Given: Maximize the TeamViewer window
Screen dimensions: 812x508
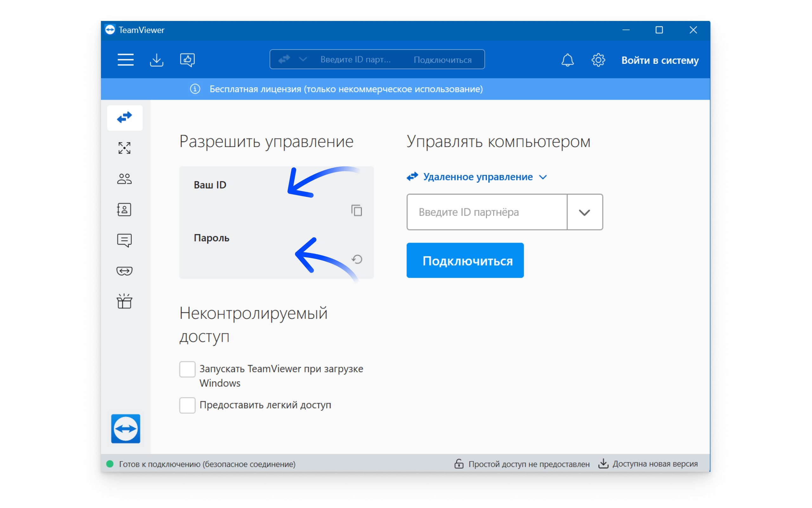Looking at the screenshot, I should click(x=659, y=30).
